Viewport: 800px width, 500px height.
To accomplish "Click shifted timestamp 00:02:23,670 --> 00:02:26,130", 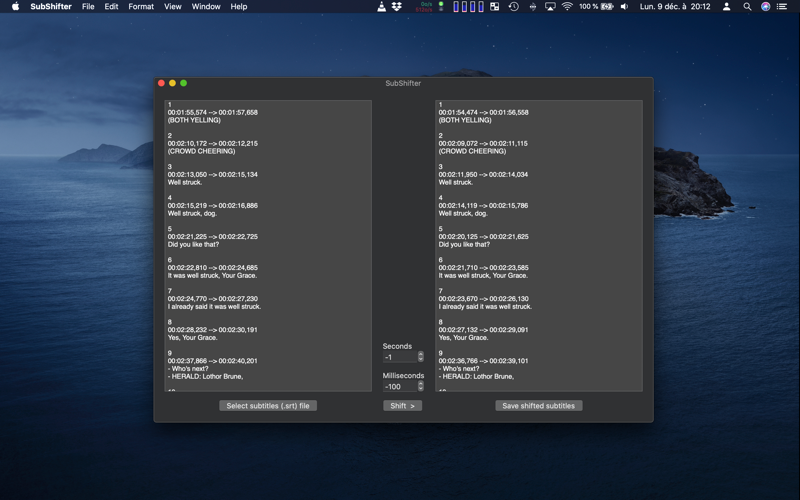I will (x=484, y=298).
